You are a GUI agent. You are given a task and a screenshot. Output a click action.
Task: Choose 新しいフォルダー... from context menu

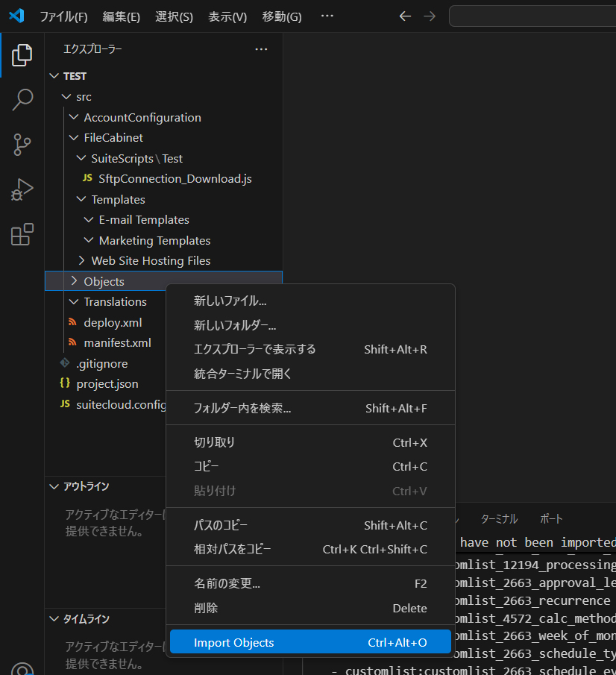click(310, 325)
